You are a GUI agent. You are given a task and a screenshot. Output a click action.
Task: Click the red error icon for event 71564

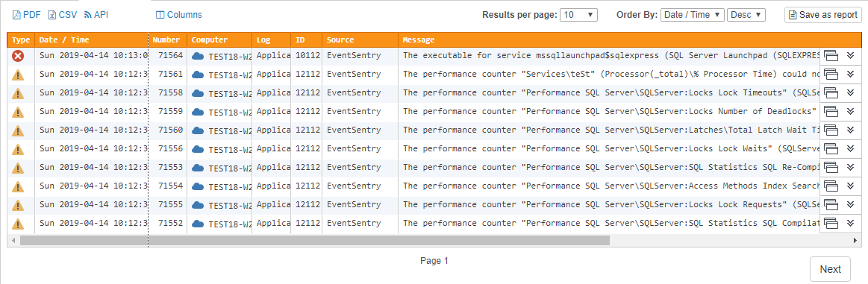tap(18, 56)
